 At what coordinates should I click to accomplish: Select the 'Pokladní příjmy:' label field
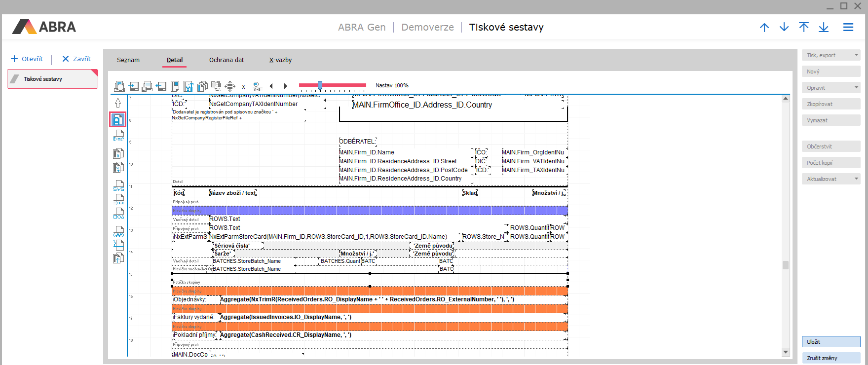pyautogui.click(x=195, y=335)
